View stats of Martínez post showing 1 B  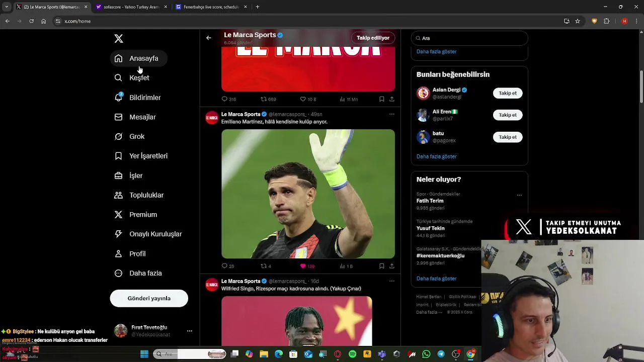343,266
